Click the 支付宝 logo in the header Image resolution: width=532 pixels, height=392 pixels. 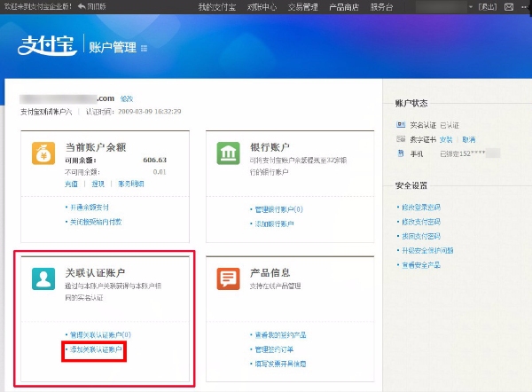point(48,45)
